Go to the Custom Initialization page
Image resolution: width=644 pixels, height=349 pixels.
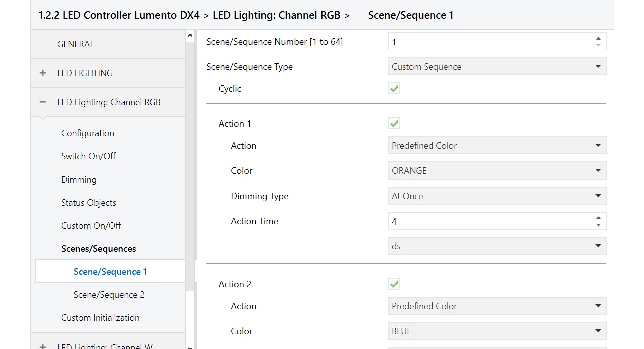pos(100,318)
